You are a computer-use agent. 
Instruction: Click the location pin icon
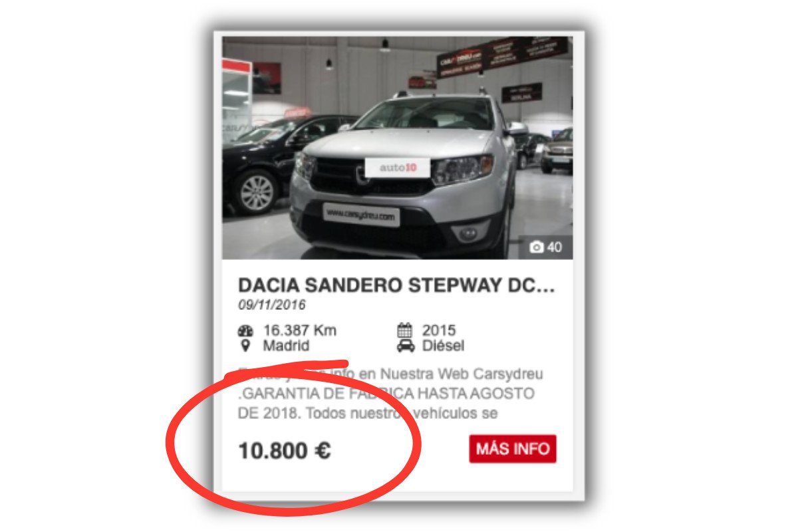[245, 346]
